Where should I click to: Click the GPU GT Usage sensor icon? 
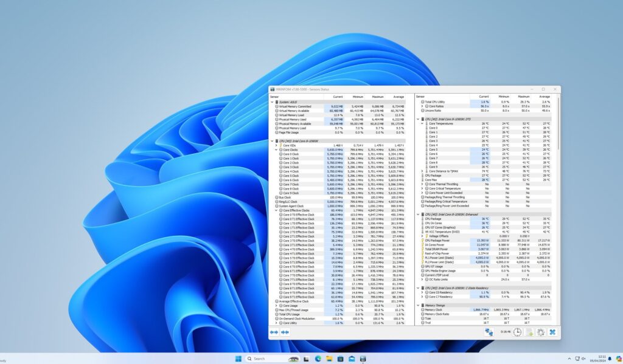423,266
